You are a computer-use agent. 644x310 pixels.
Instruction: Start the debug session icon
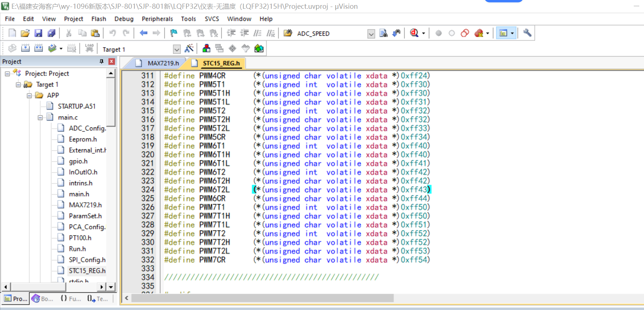pos(414,33)
